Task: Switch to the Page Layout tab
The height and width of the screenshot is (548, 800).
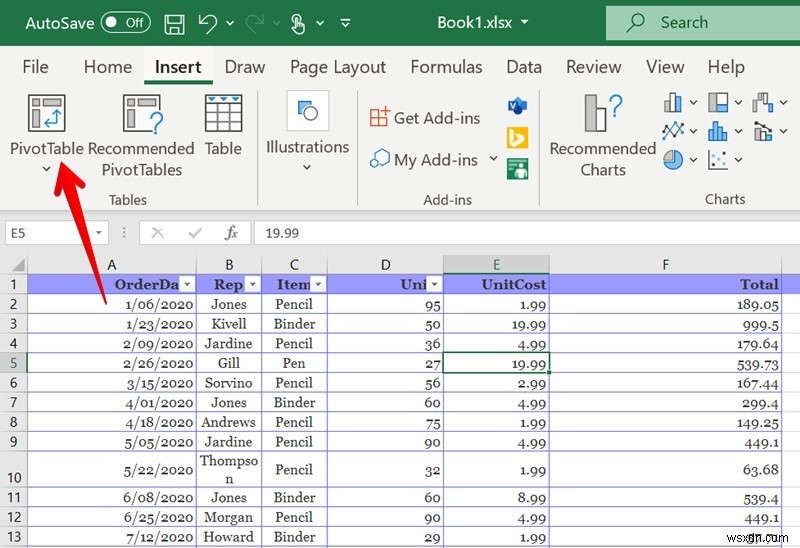Action: tap(338, 67)
